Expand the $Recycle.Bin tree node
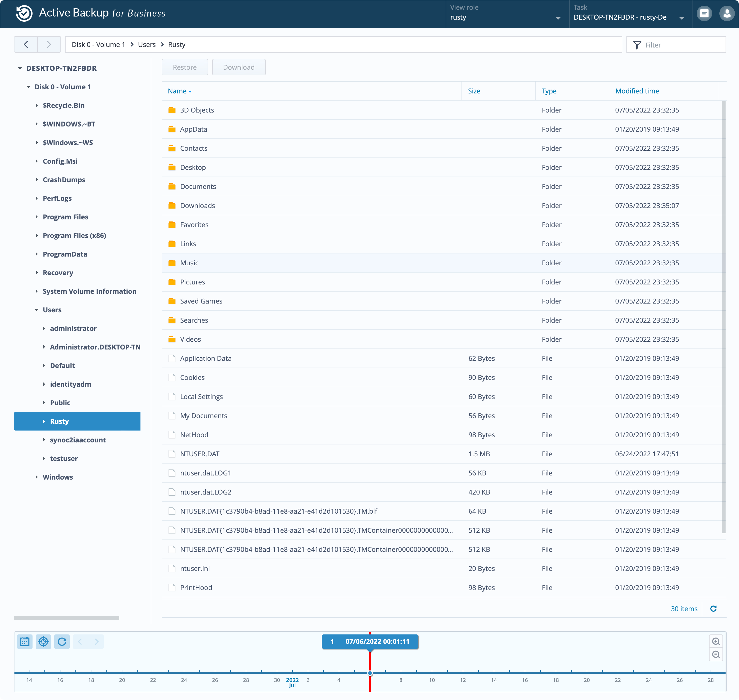This screenshot has width=739, height=700. (37, 106)
